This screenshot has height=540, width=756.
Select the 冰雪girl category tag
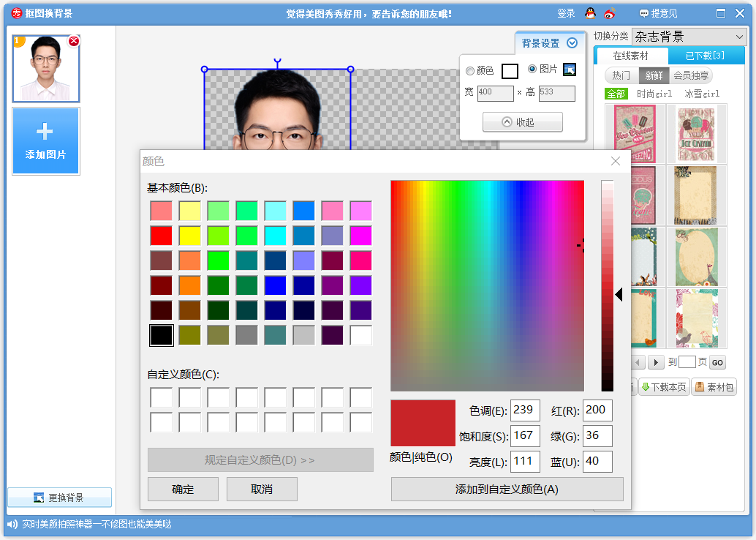(702, 94)
